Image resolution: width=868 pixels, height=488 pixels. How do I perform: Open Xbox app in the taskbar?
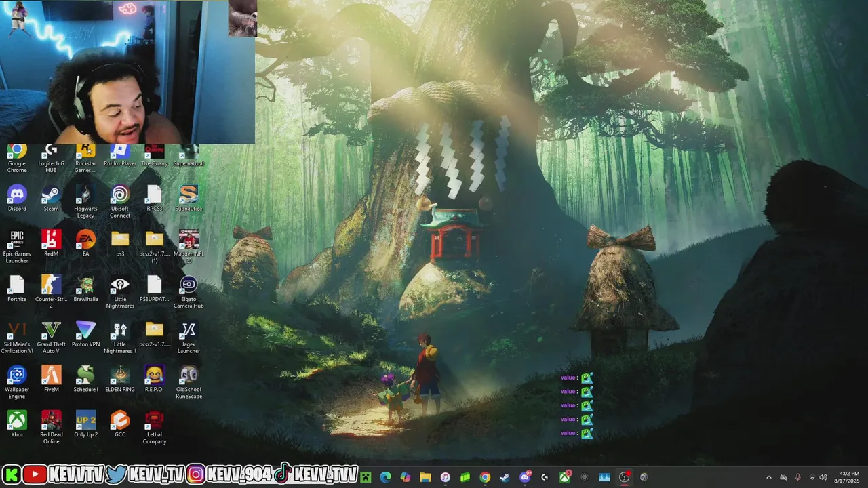[x=564, y=477]
